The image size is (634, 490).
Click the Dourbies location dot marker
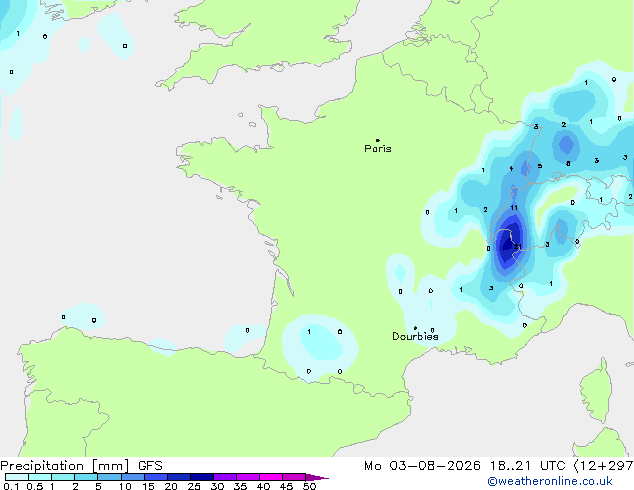pyautogui.click(x=415, y=328)
